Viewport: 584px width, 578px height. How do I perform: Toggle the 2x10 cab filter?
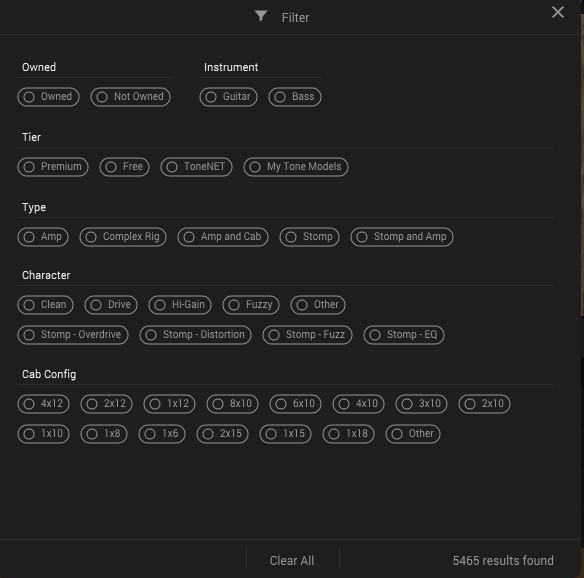(x=484, y=404)
